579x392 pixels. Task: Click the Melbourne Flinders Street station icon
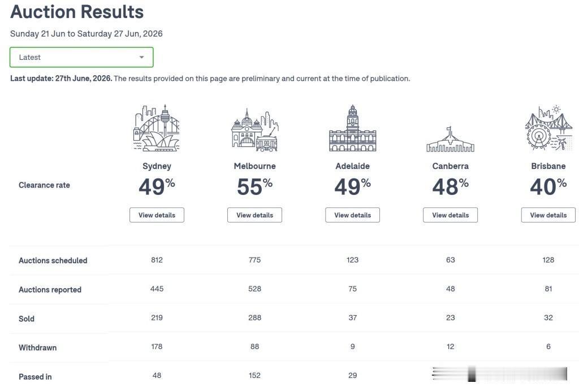[x=255, y=130]
